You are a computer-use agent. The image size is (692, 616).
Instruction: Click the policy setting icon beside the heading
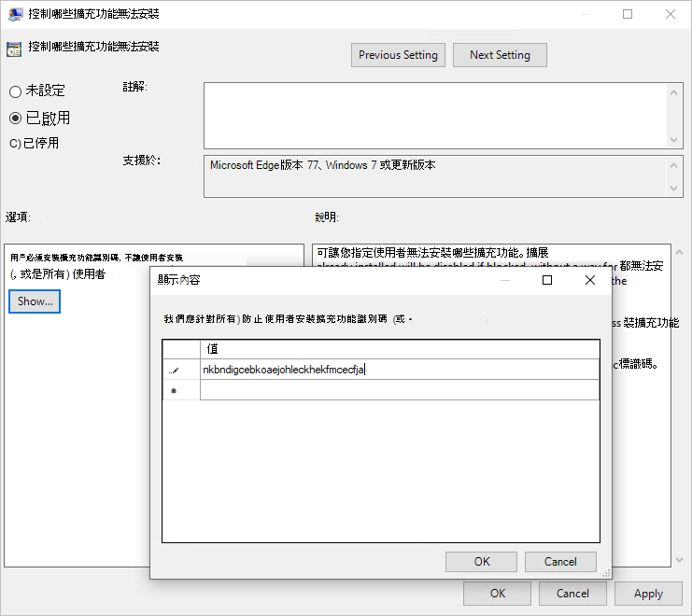(x=14, y=49)
